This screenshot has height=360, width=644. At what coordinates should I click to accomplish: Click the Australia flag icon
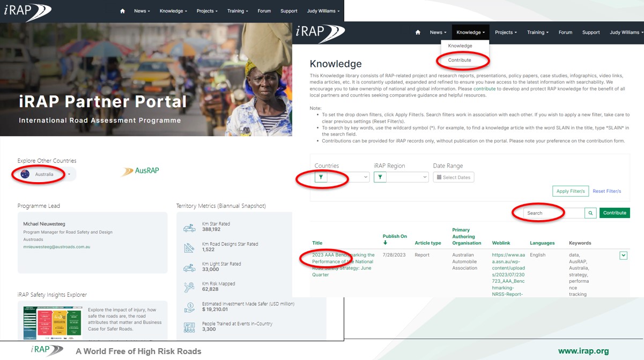point(25,174)
